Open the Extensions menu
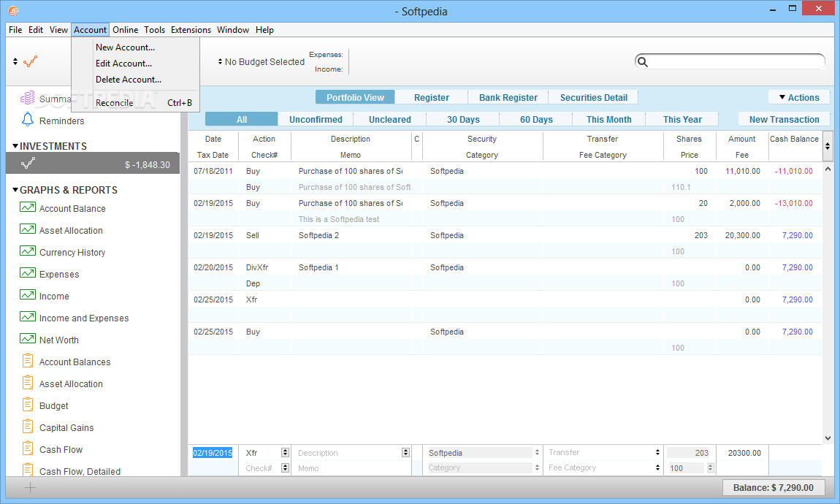The height and width of the screenshot is (504, 840). [x=191, y=30]
